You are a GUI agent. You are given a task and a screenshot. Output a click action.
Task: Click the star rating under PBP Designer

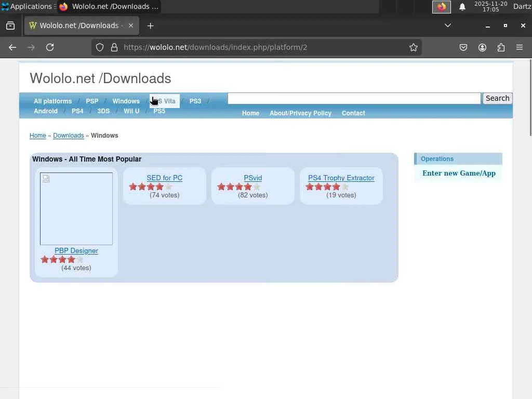62,260
